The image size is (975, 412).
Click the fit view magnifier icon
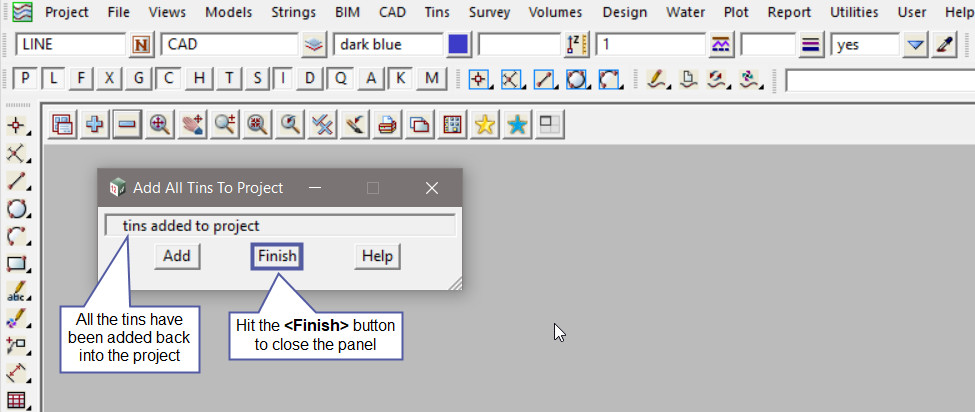click(x=160, y=125)
